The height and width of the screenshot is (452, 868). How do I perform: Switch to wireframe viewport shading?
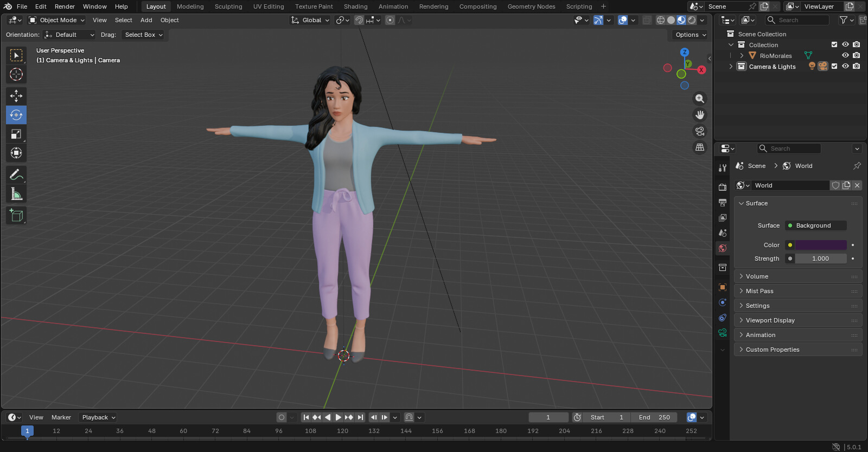tap(660, 20)
